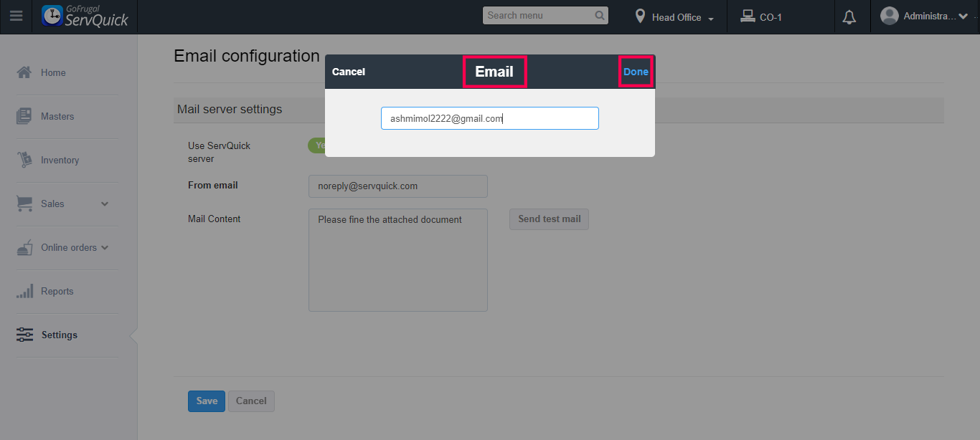Expand the Sales submenu chevron

click(105, 204)
